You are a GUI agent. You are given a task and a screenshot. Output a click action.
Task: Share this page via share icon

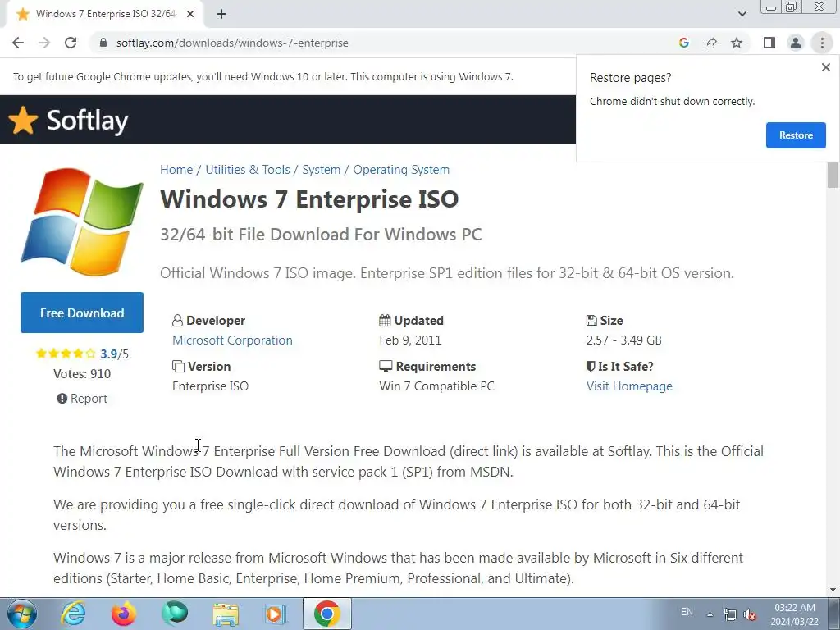(710, 43)
